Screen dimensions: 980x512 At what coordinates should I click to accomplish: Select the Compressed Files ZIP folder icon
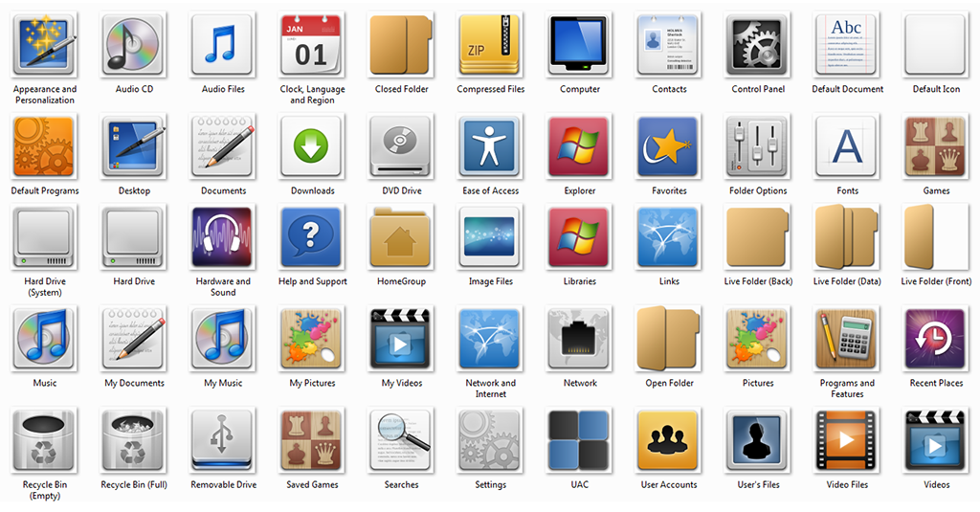[490, 45]
